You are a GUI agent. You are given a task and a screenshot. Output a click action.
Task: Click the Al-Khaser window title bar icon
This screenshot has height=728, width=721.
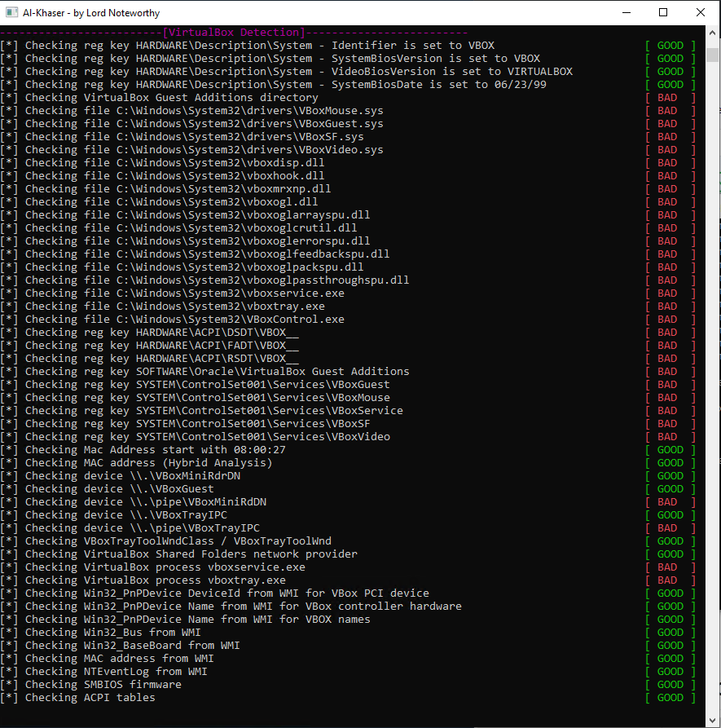pos(11,12)
